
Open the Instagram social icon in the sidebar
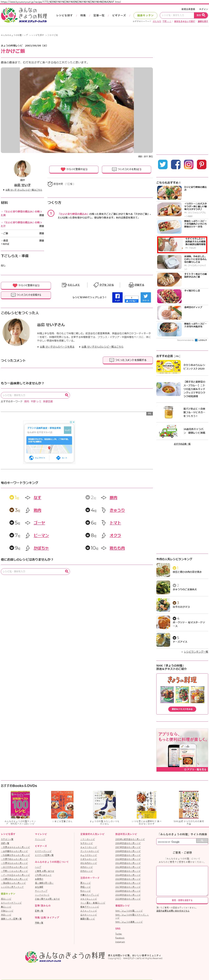(188, 164)
